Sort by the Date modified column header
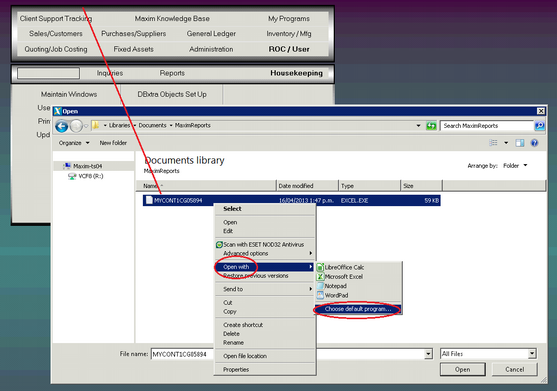The image size is (557, 391). [x=307, y=186]
